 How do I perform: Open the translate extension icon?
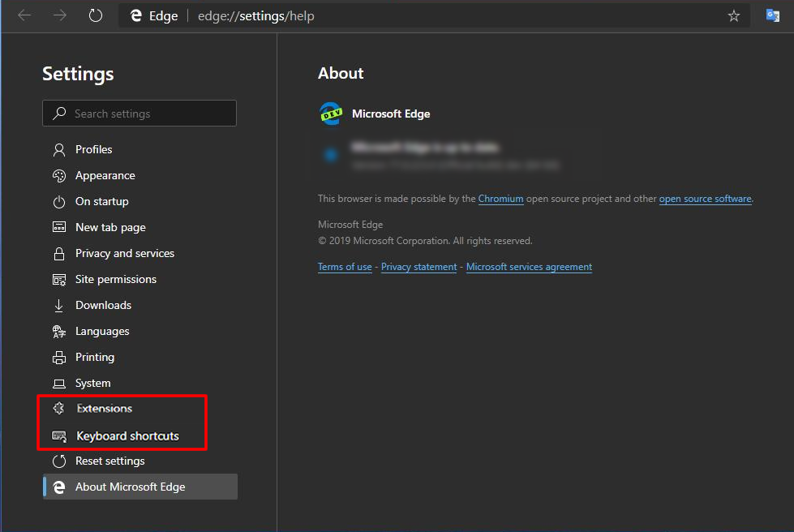773,15
